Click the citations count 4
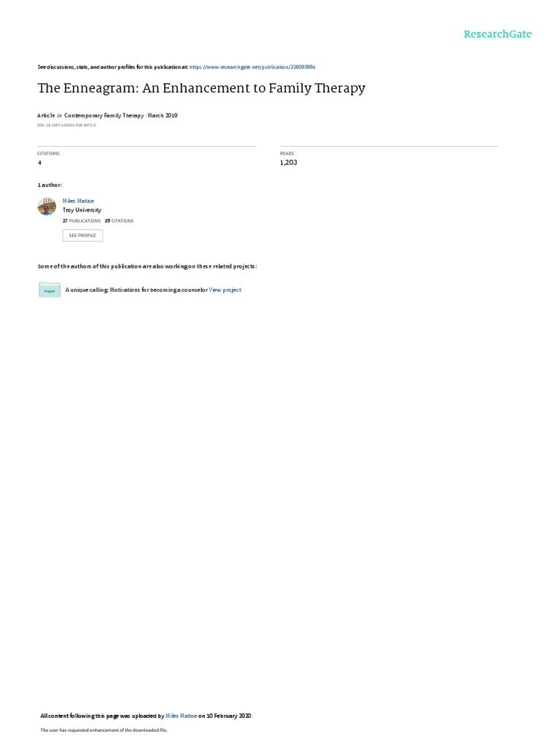This screenshot has width=560, height=747. (39, 163)
